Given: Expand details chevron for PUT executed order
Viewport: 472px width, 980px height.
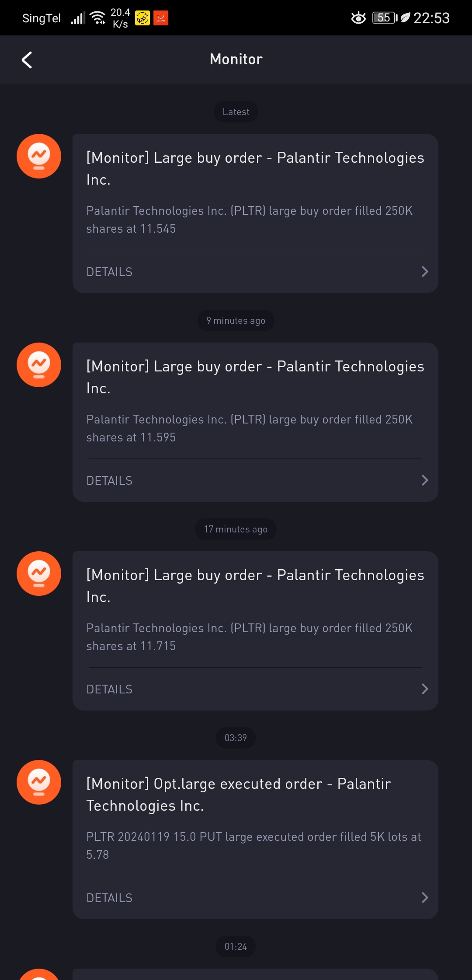Looking at the screenshot, I should [424, 898].
